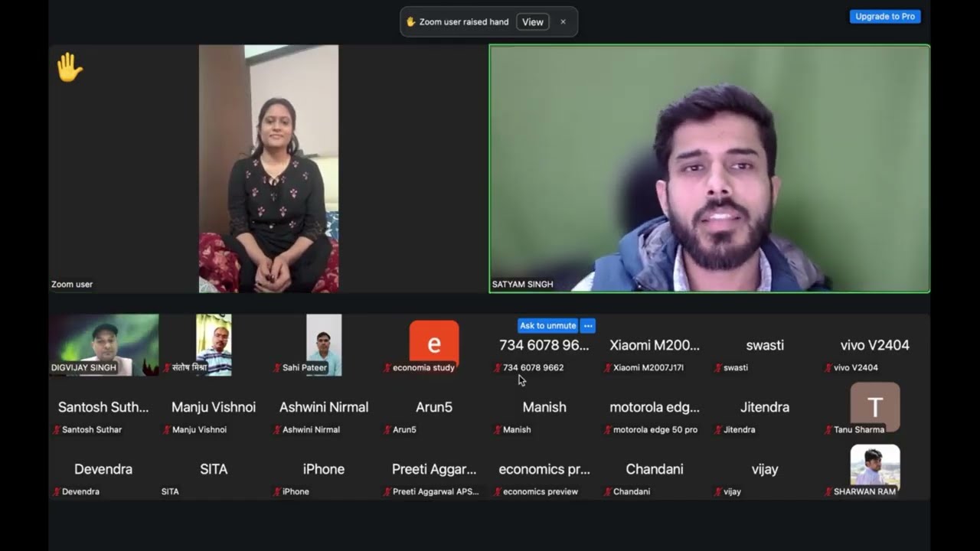The width and height of the screenshot is (980, 551).
Task: Click muted mic icon beside 734 6078 9662
Action: (498, 368)
